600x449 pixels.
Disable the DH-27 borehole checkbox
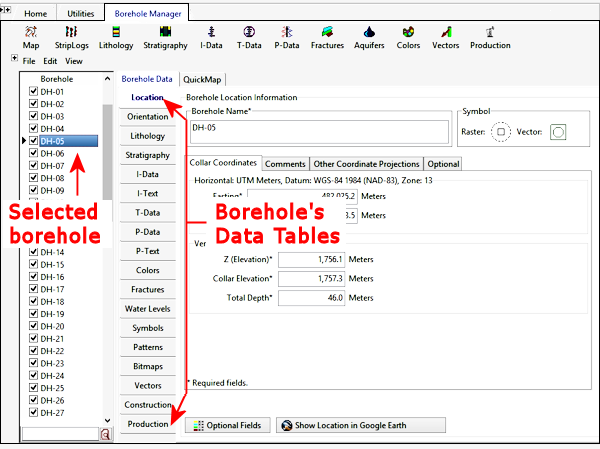(34, 412)
